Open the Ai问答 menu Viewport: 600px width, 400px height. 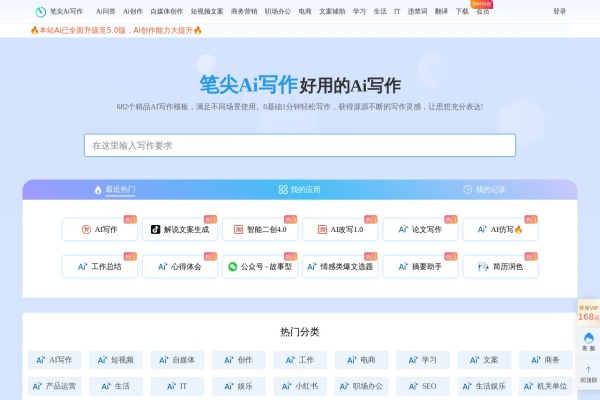[x=106, y=11]
